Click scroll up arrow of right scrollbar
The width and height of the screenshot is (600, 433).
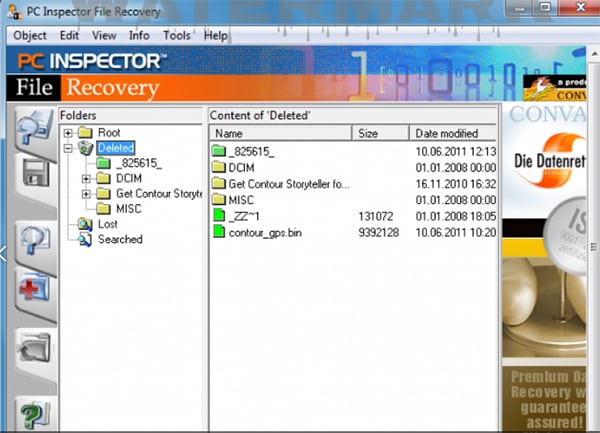tap(594, 54)
